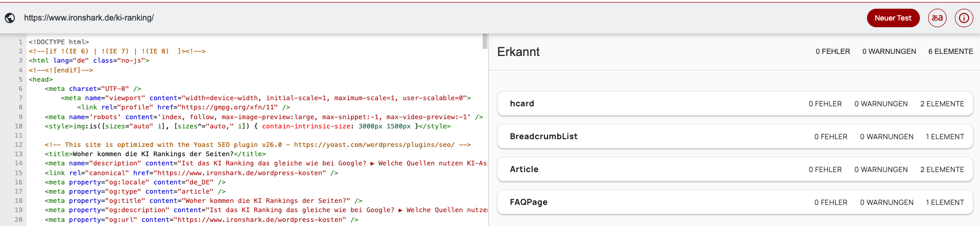
Task: Select the canonical link line in code
Action: pyautogui.click(x=191, y=173)
